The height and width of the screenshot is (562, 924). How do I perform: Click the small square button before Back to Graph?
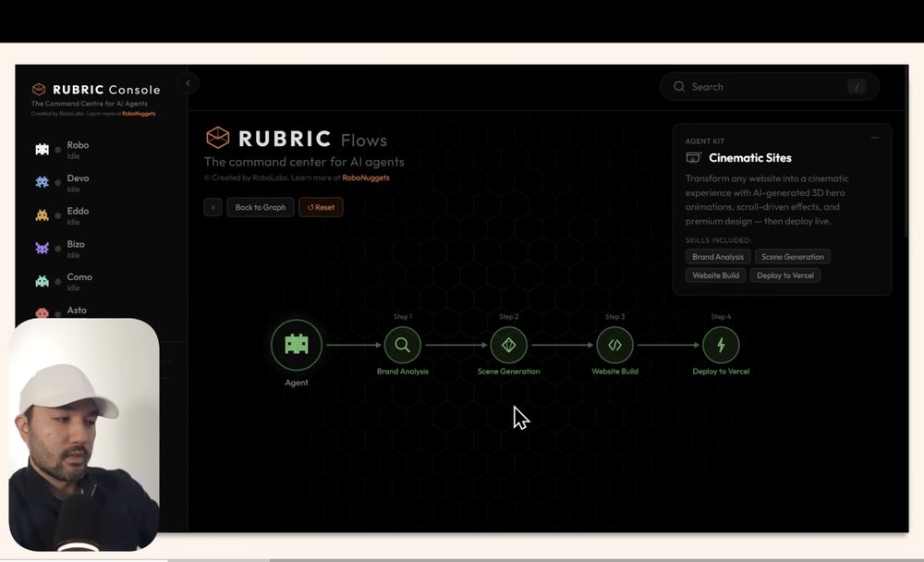[213, 207]
